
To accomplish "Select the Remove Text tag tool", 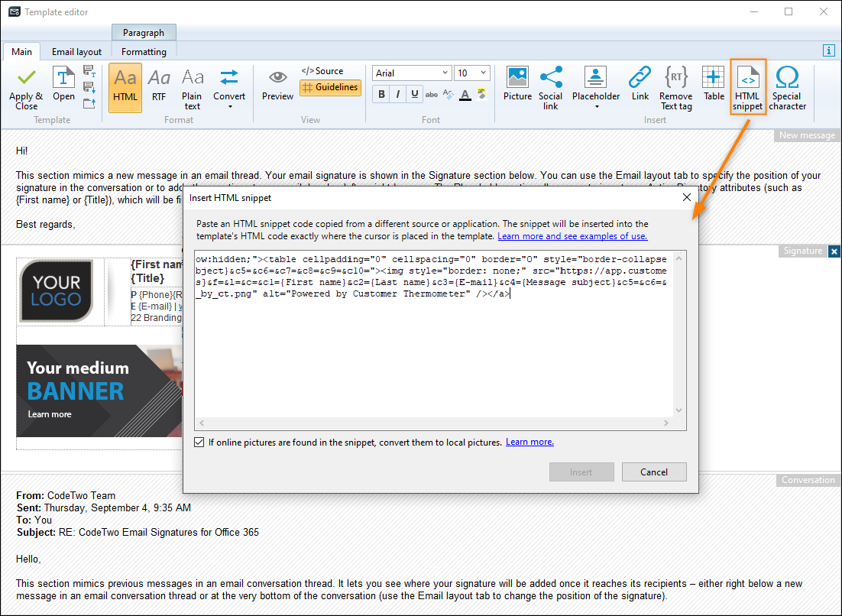I will (676, 88).
